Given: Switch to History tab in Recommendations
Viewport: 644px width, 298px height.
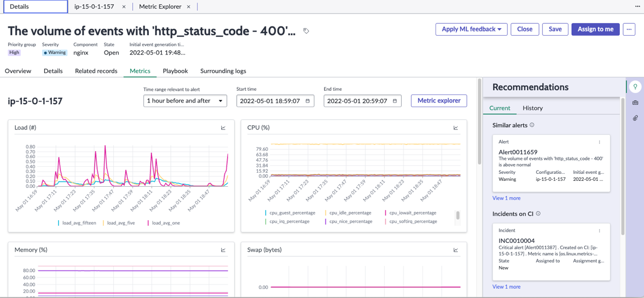Looking at the screenshot, I should point(533,108).
